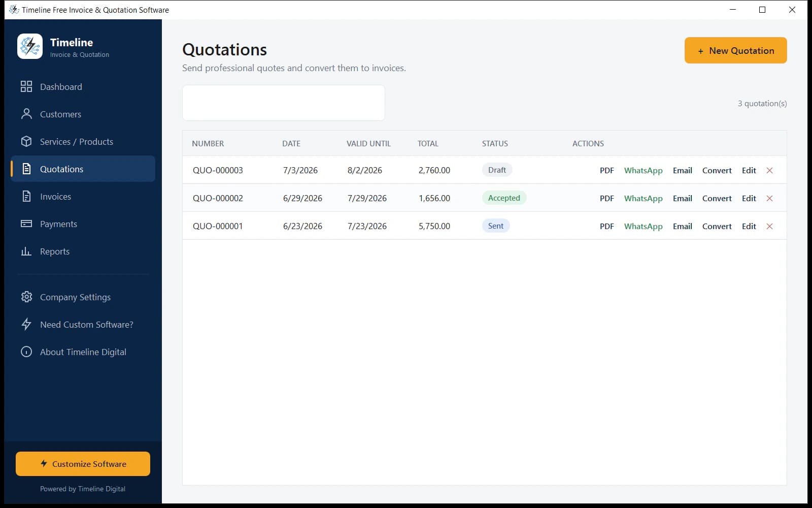Click the Timeline logo icon in sidebar
Screen dimensions: 812x508
coord(30,46)
